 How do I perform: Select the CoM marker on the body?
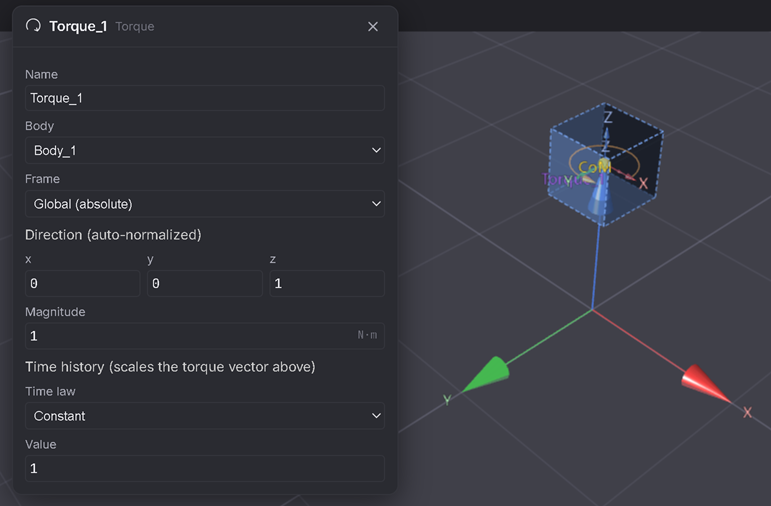click(595, 167)
